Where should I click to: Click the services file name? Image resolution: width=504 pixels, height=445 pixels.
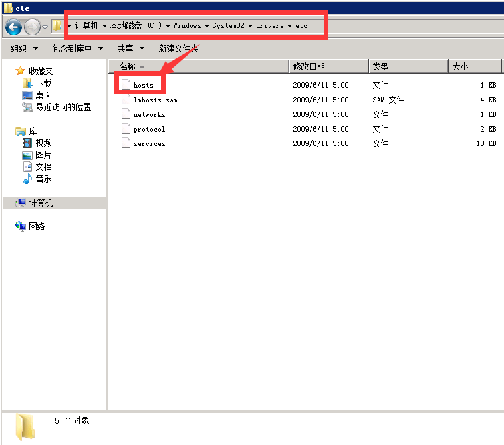[x=150, y=144]
